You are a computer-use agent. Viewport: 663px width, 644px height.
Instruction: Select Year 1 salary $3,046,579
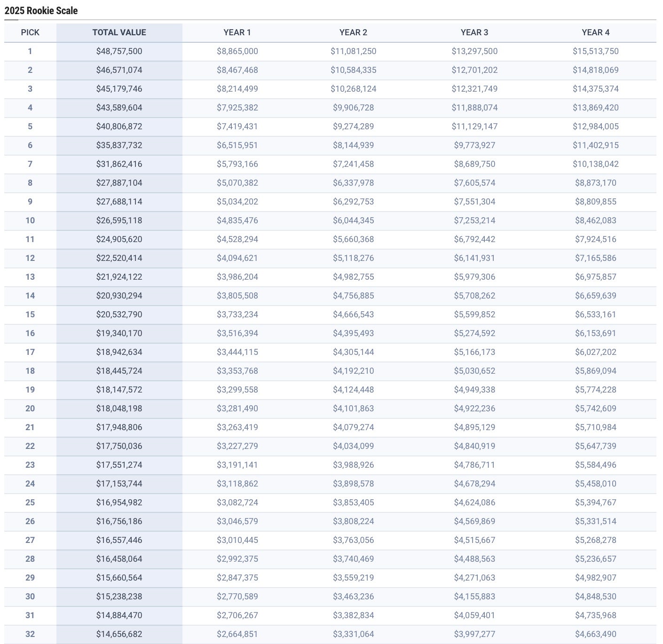pos(237,521)
